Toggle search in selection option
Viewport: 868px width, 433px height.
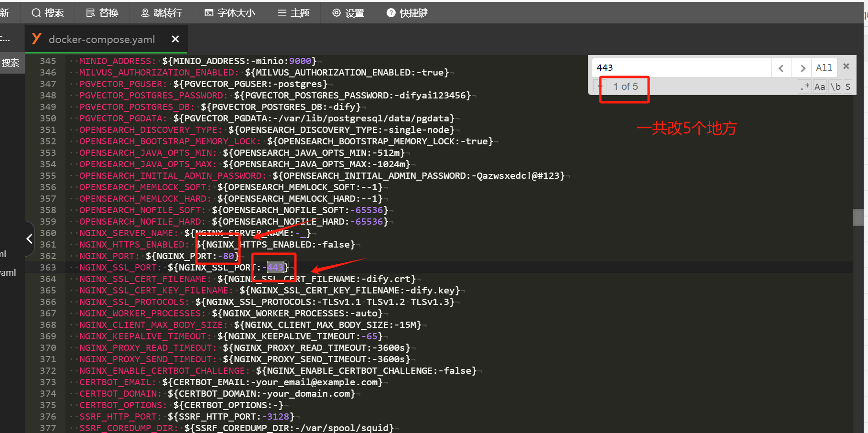coord(847,87)
